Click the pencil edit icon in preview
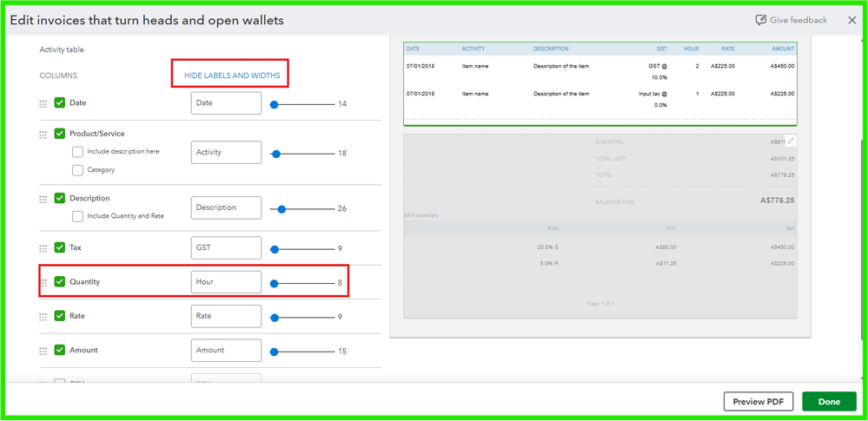The height and width of the screenshot is (421, 868). click(x=791, y=141)
